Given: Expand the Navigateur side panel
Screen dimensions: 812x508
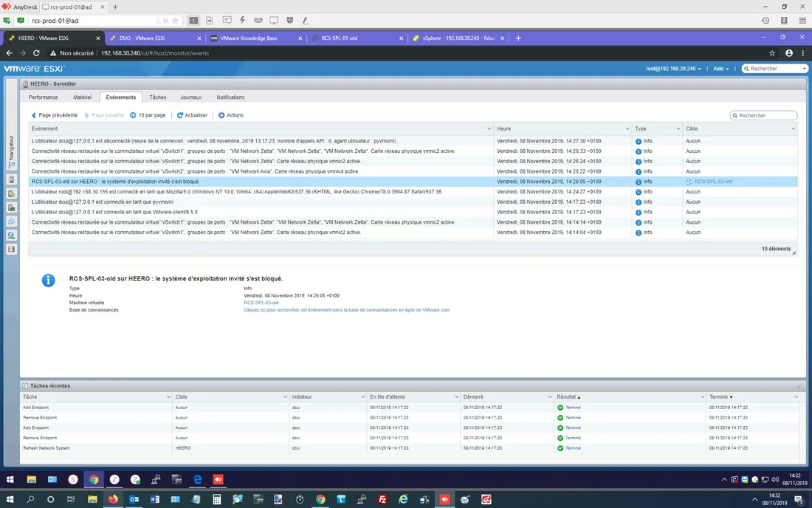Looking at the screenshot, I should [11, 152].
